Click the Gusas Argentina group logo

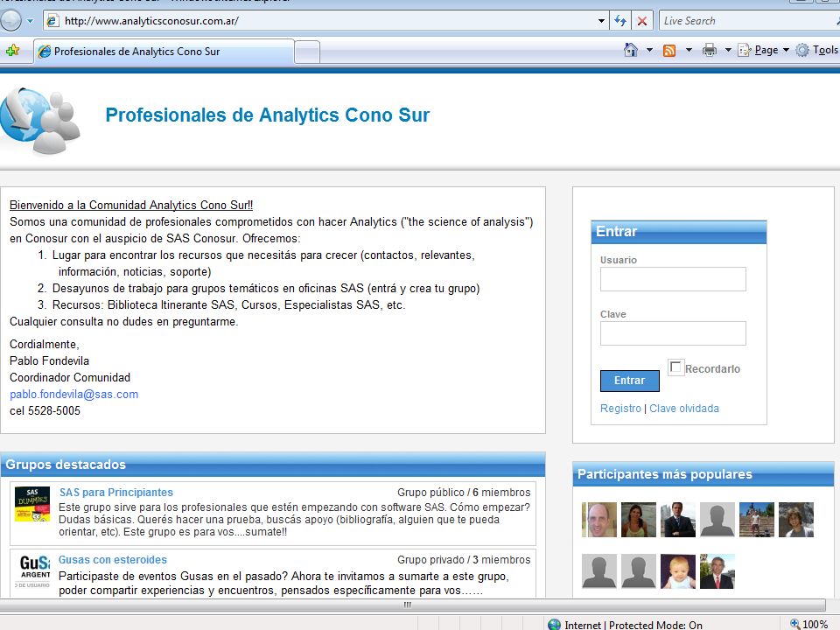point(32,571)
